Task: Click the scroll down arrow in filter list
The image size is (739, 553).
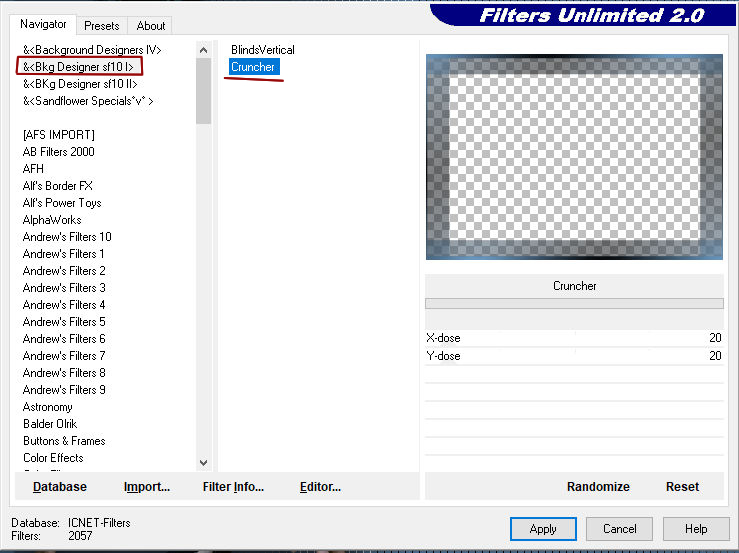Action: click(x=204, y=463)
